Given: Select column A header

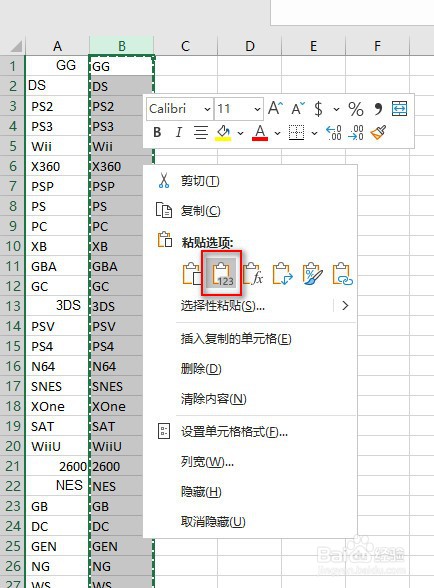Looking at the screenshot, I should pos(57,46).
